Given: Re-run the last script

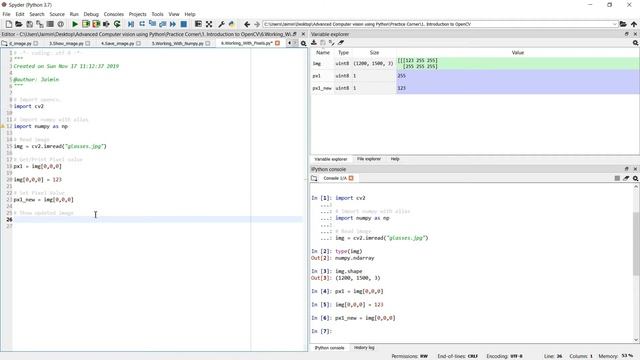Looking at the screenshot, I should pyautogui.click(x=117, y=24).
